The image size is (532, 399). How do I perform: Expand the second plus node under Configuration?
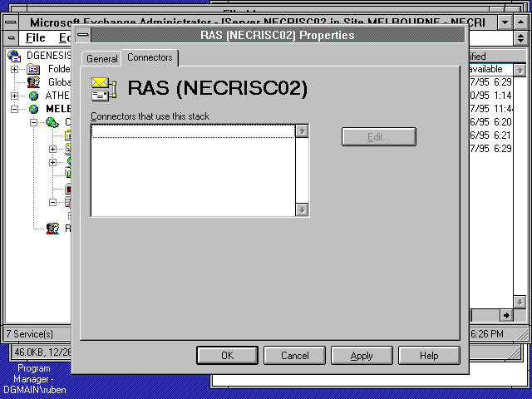(52, 162)
